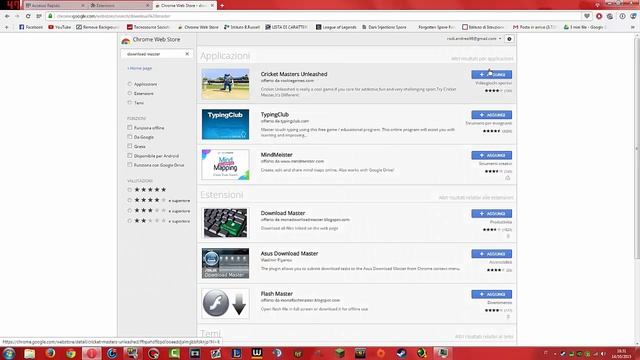Open Cricket Masters Unleashed thumbnail
640x360 pixels.
click(x=225, y=84)
